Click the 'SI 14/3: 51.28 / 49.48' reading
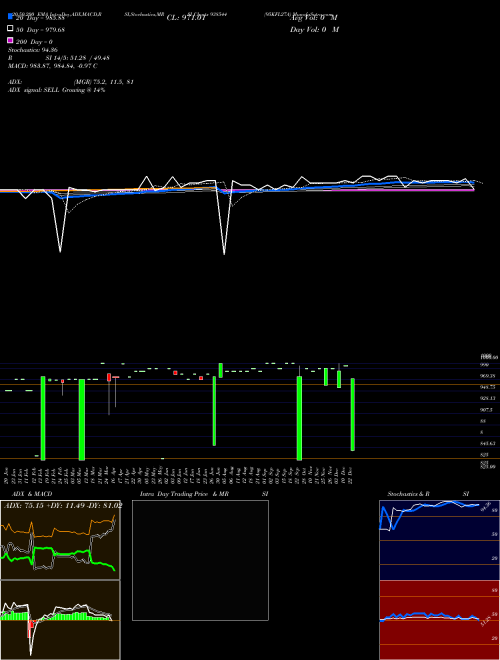The width and height of the screenshot is (500, 660). [x=77, y=58]
